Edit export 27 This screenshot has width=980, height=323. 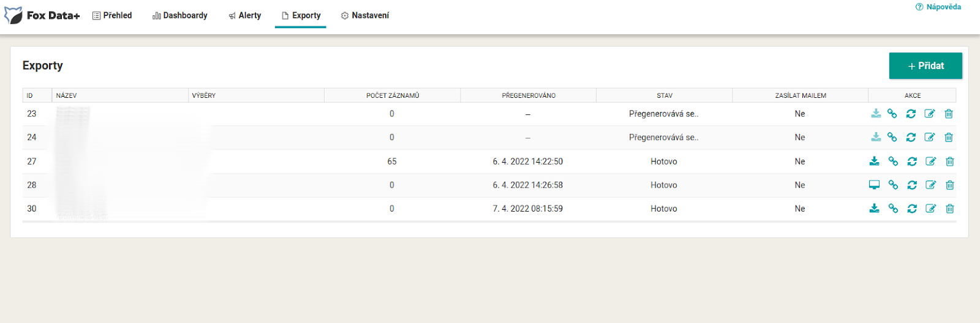931,161
